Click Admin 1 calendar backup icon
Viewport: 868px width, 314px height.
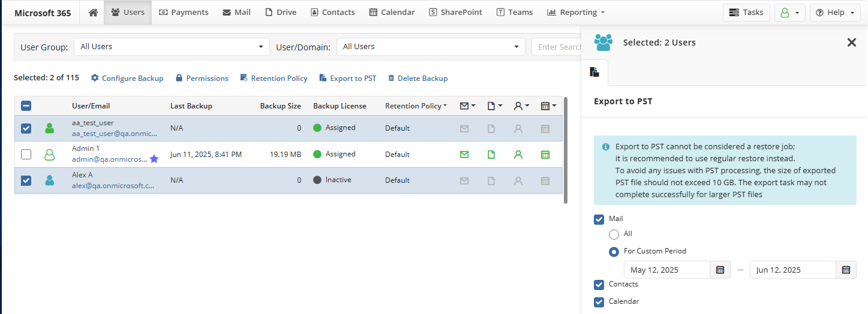click(x=545, y=155)
